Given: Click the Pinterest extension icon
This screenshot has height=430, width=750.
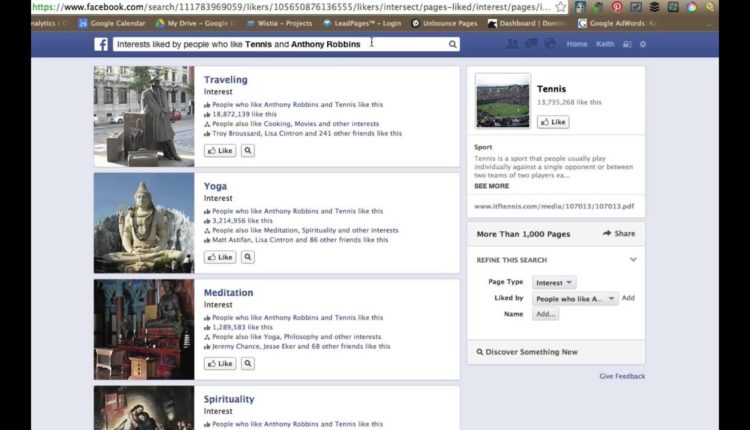Looking at the screenshot, I should (617, 7).
